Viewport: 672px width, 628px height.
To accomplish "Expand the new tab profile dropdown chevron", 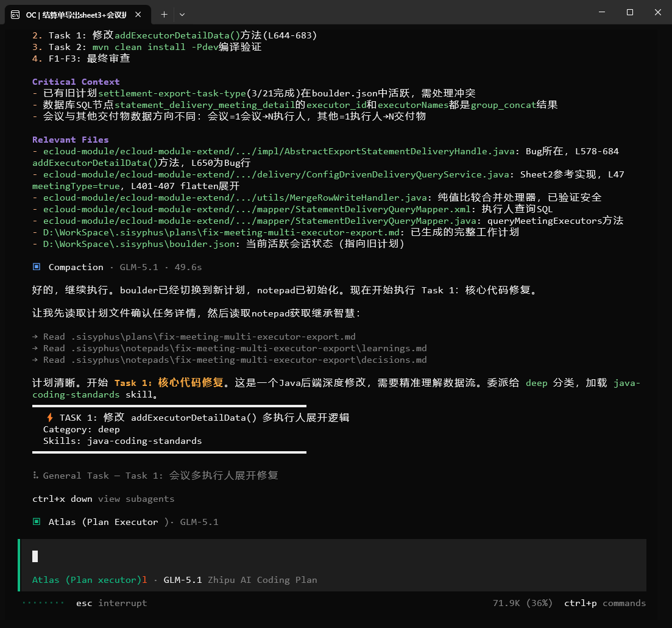I will pyautogui.click(x=182, y=13).
